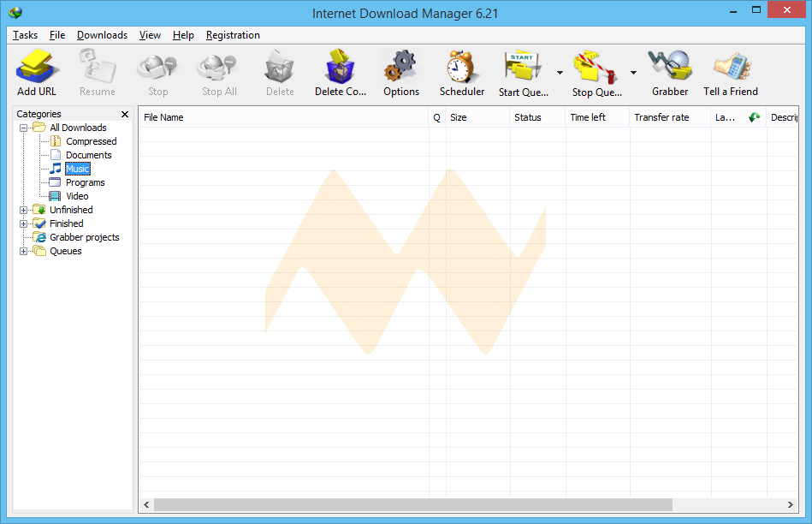
Task: Expand the Unfinished tree node
Action: pyautogui.click(x=23, y=210)
